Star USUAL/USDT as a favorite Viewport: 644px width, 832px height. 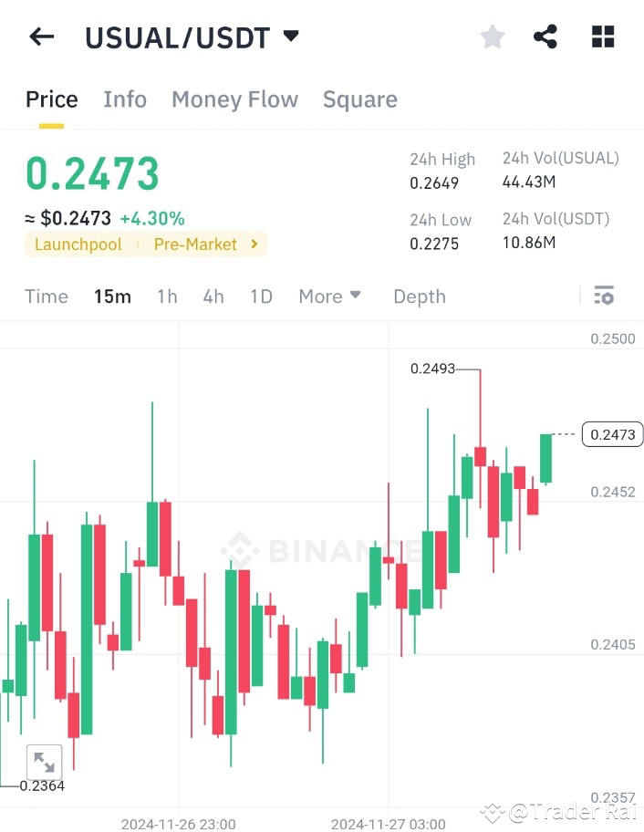[492, 36]
